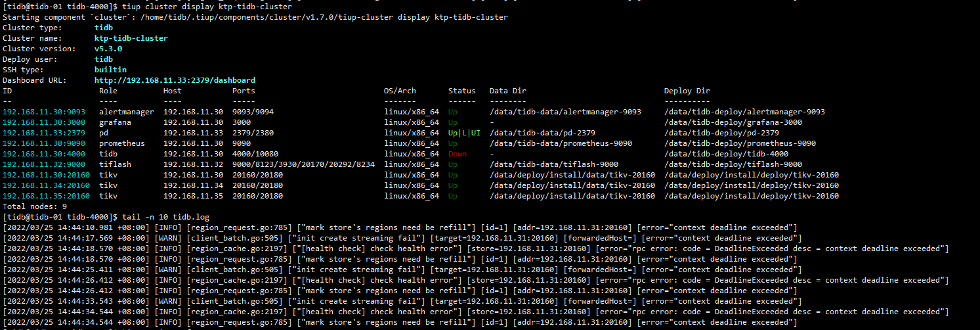Screen dimensions: 980x330
Task: Click cluster name ktp-tidb-cluster value
Action: (131, 38)
